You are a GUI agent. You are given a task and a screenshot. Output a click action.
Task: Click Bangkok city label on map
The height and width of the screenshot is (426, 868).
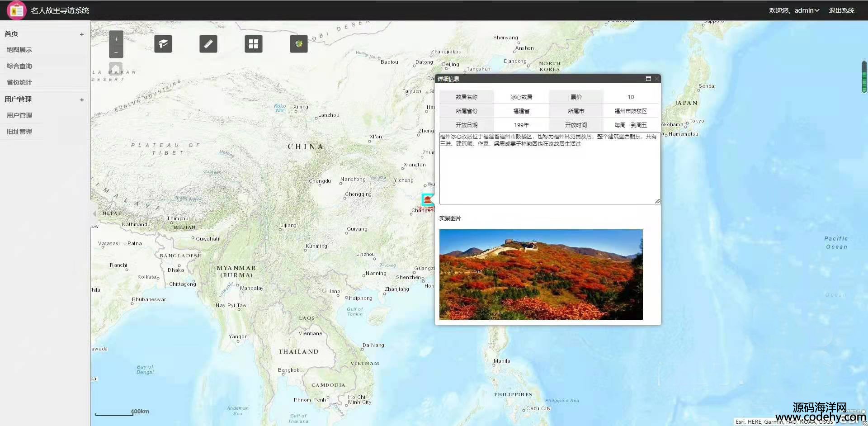pyautogui.click(x=288, y=370)
